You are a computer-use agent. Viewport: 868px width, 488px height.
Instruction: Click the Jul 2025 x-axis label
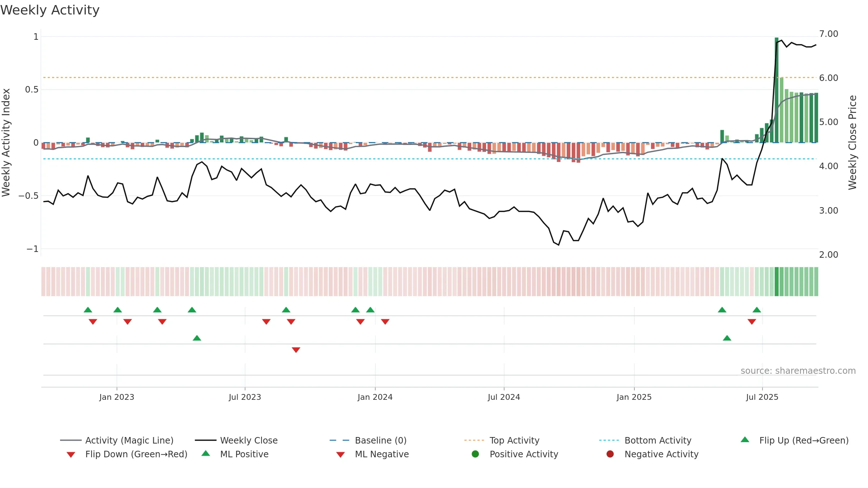(762, 397)
